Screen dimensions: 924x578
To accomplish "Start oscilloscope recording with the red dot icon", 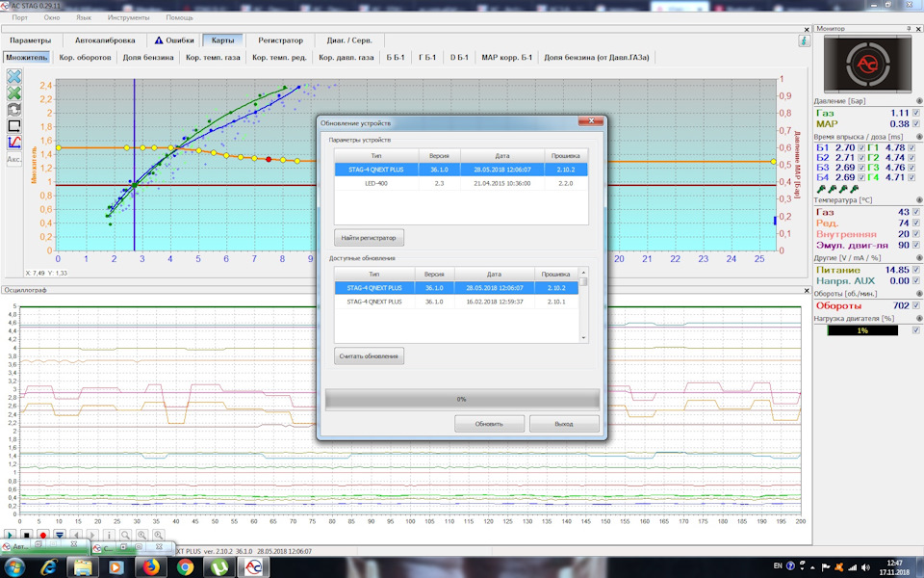I will tap(42, 535).
